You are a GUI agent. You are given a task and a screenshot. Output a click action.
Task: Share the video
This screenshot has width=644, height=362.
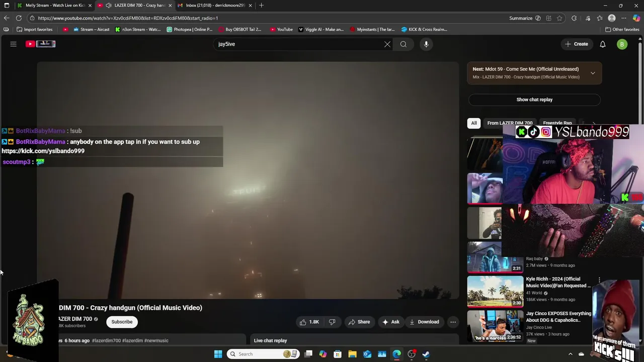[x=359, y=322]
